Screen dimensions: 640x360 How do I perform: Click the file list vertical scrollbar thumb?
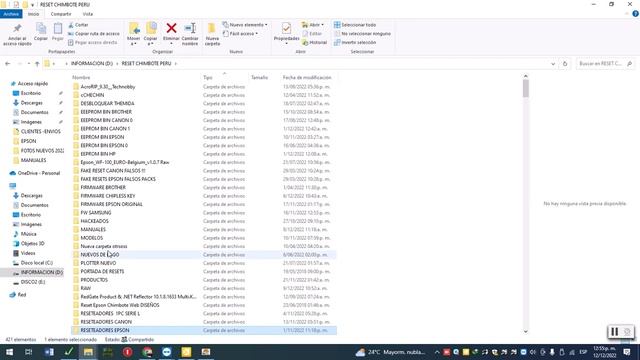(525, 89)
